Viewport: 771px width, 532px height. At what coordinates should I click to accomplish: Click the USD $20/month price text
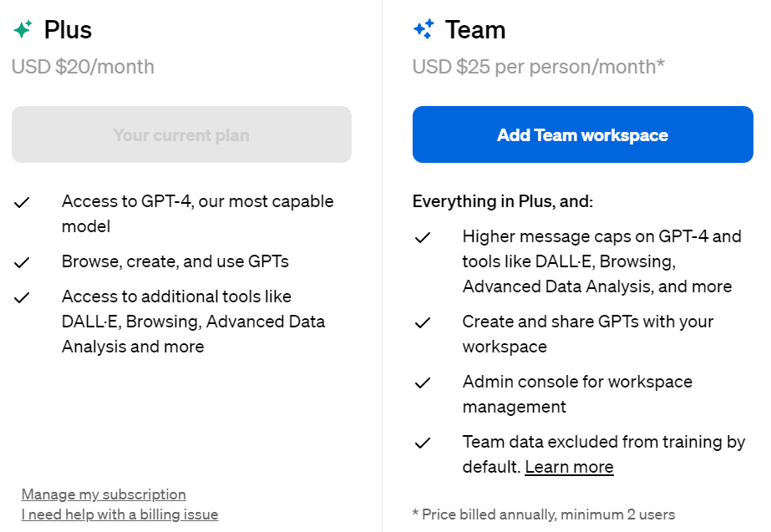click(83, 66)
